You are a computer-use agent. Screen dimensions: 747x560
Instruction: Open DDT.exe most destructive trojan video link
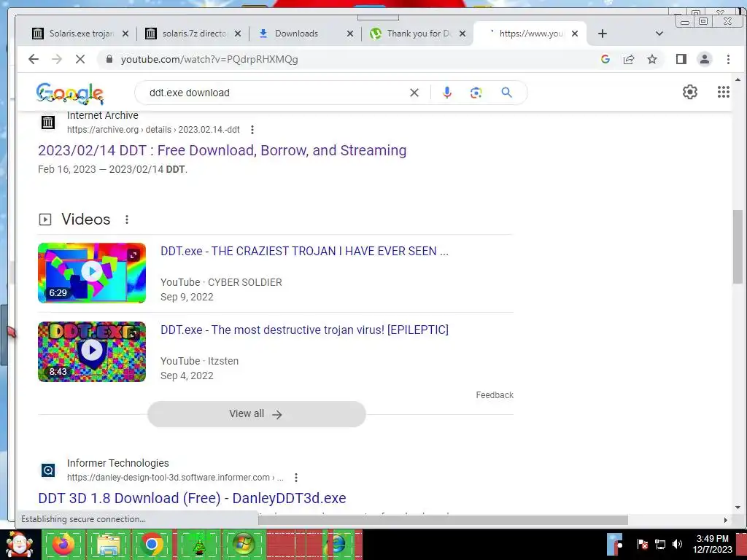304,330
